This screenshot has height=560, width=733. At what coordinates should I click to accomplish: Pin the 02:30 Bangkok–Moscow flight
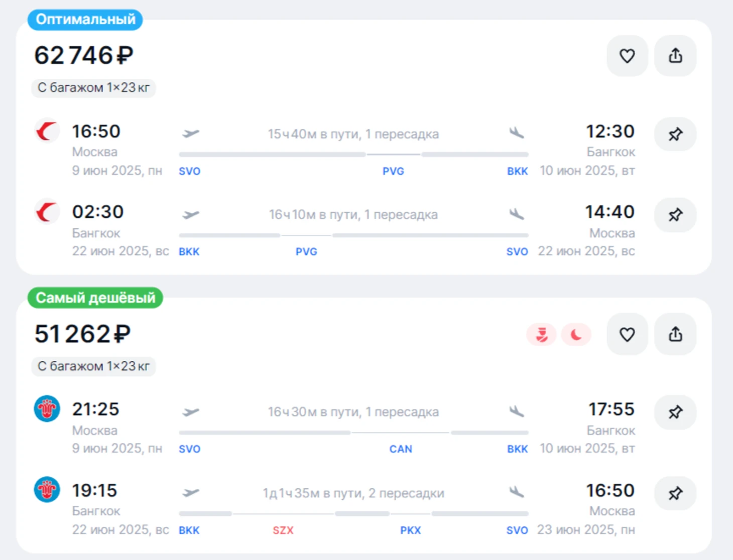click(x=675, y=215)
